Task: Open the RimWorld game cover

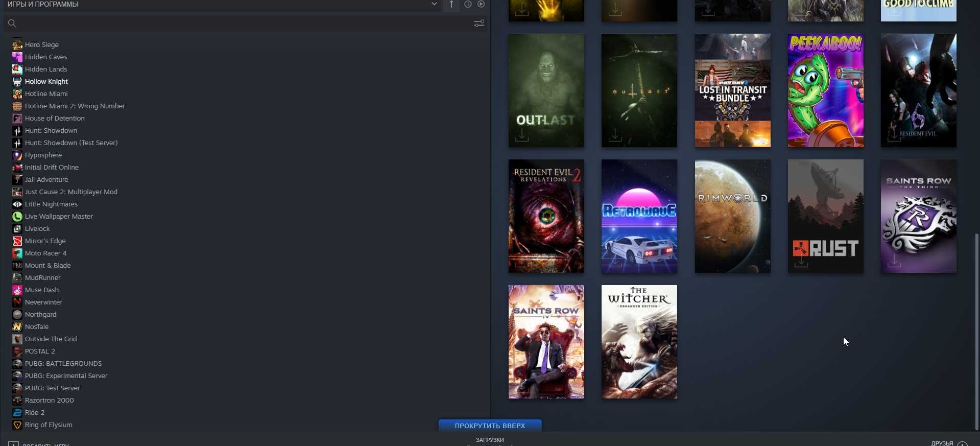Action: pos(733,216)
